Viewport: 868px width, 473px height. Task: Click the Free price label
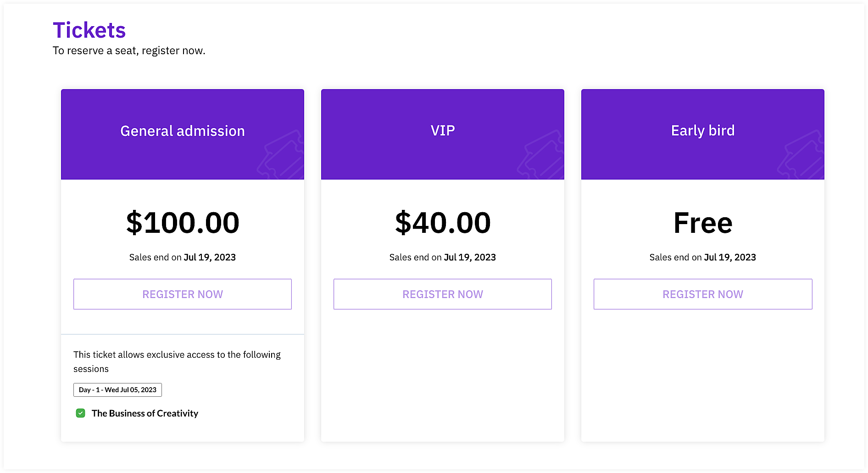click(x=703, y=223)
